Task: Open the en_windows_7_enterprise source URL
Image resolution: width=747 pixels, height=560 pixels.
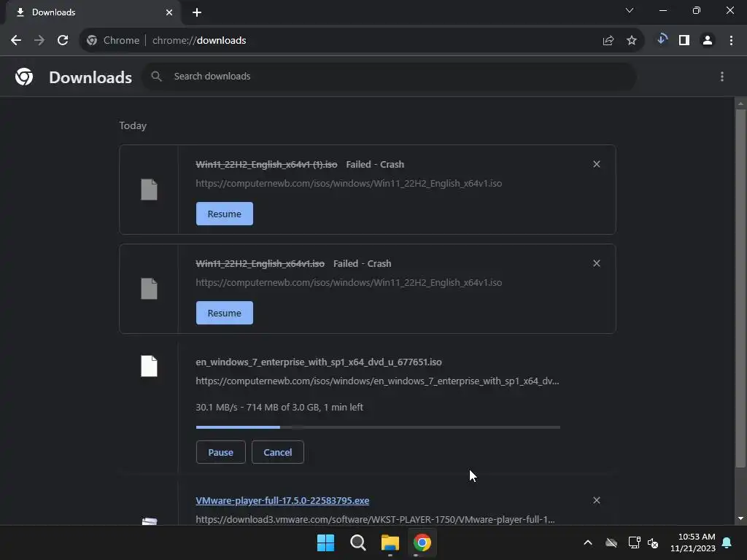Action: (x=377, y=381)
